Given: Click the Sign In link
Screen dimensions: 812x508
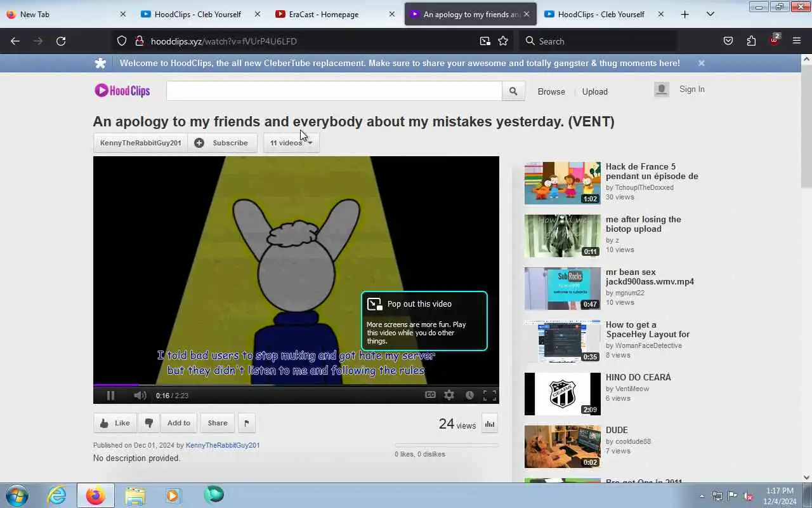Looking at the screenshot, I should tap(692, 89).
